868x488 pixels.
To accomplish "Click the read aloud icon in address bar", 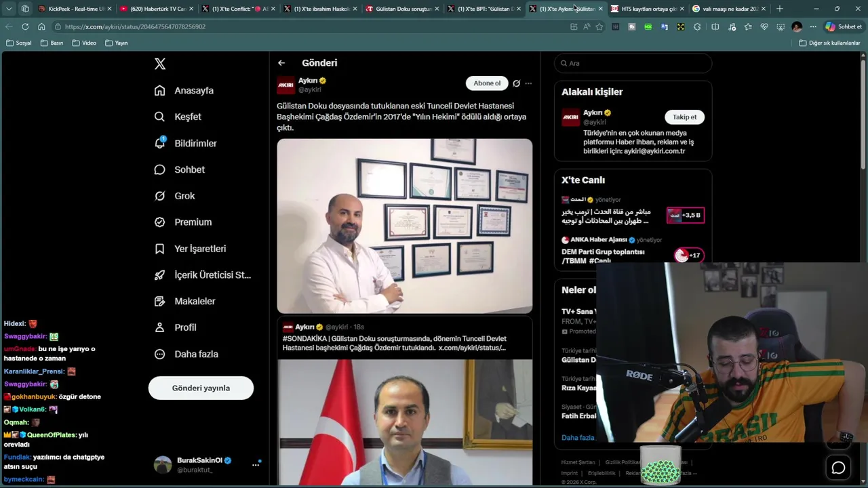I will tap(587, 26).
